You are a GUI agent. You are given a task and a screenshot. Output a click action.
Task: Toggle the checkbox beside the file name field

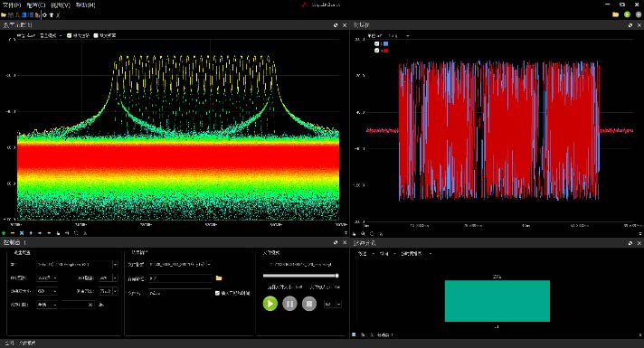pos(218,293)
